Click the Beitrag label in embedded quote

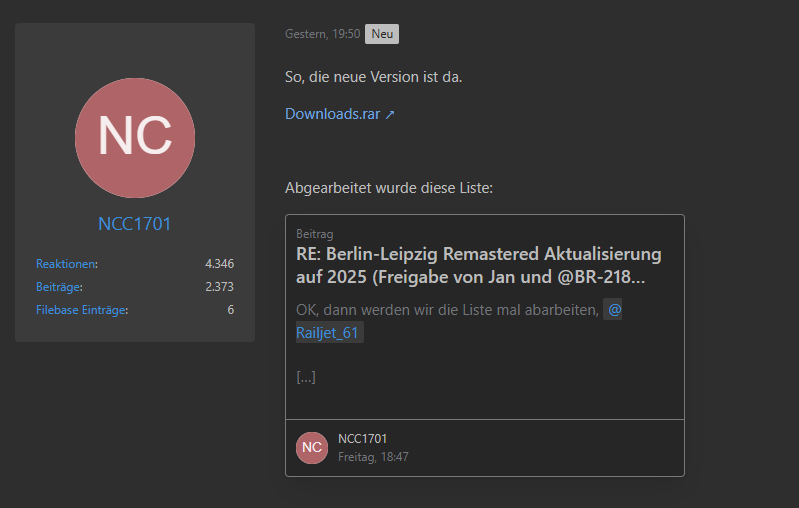tap(314, 234)
